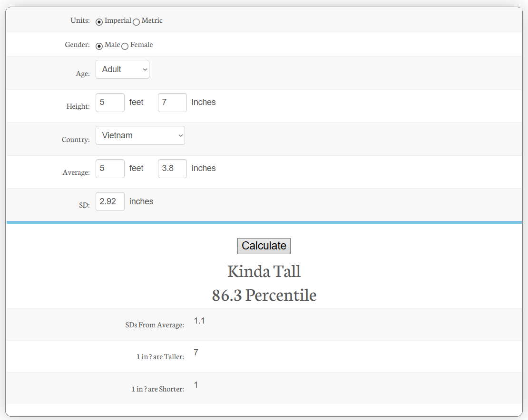Image resolution: width=528 pixels, height=420 pixels.
Task: Click the 'Average:' label
Action: [76, 172]
